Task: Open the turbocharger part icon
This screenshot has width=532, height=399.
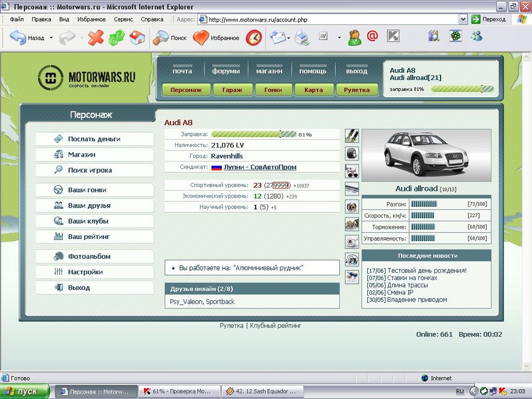Action: tap(352, 242)
